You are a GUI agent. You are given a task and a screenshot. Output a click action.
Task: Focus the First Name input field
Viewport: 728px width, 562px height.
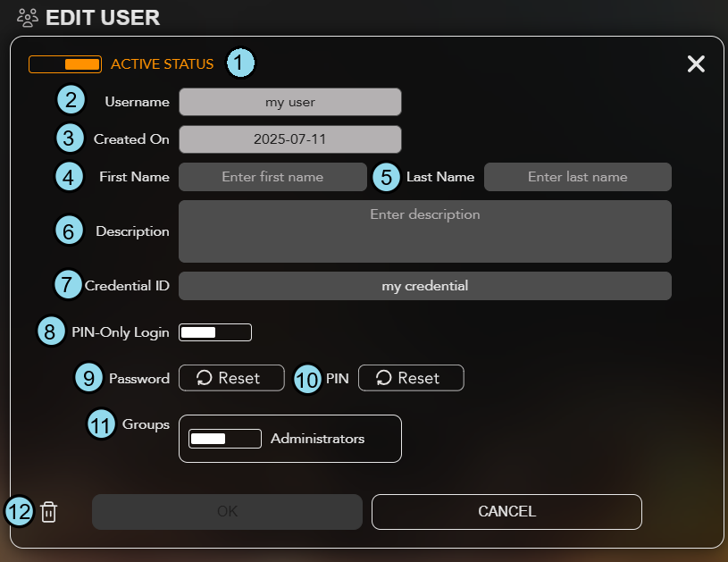point(272,177)
